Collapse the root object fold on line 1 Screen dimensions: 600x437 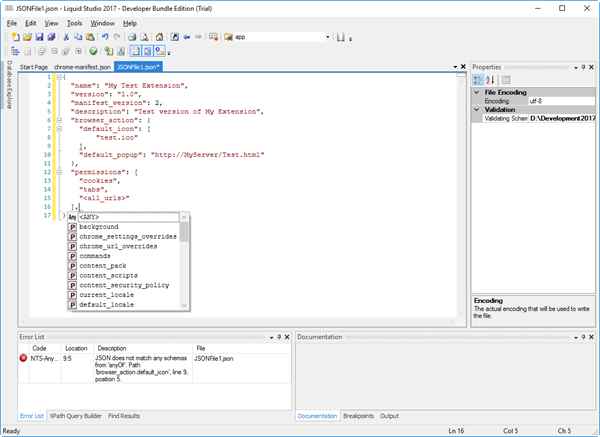click(x=59, y=77)
